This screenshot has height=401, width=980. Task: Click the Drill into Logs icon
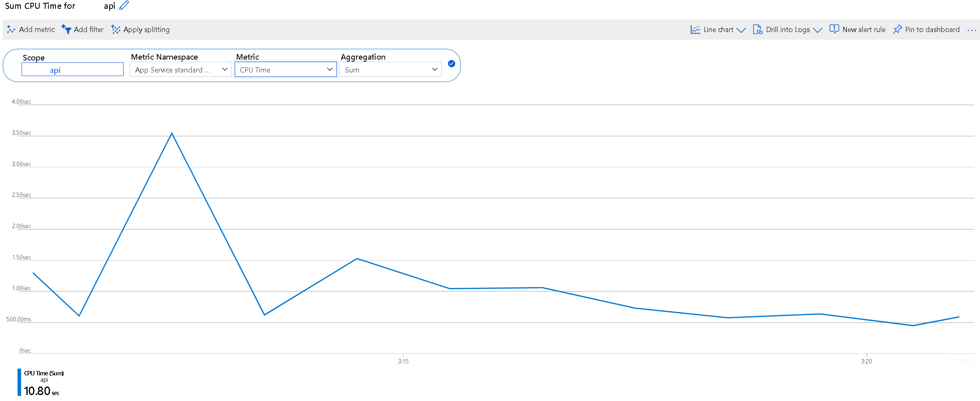[x=758, y=30]
